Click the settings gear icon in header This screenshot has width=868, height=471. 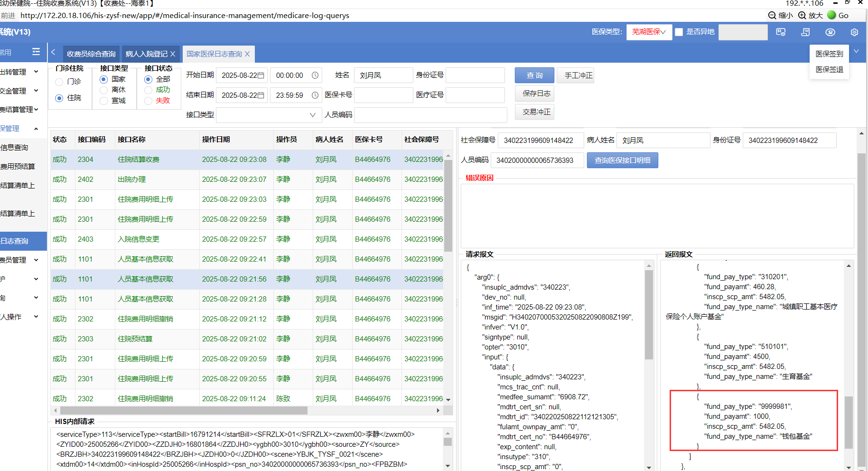pyautogui.click(x=854, y=32)
